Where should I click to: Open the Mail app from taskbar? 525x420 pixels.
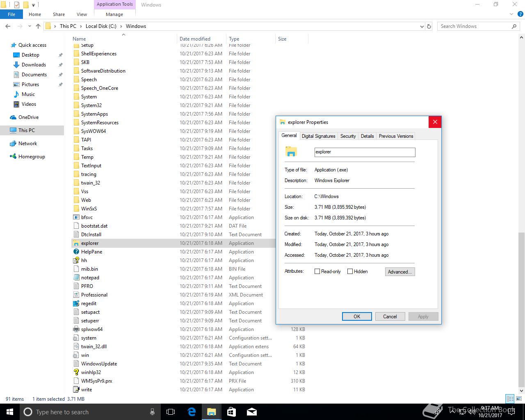[x=251, y=412]
